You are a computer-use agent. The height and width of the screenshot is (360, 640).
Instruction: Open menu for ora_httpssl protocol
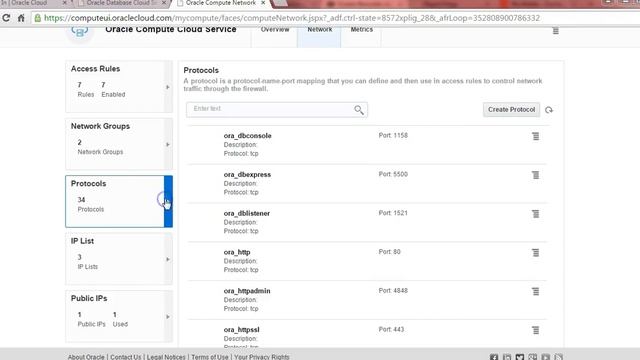coord(536,330)
